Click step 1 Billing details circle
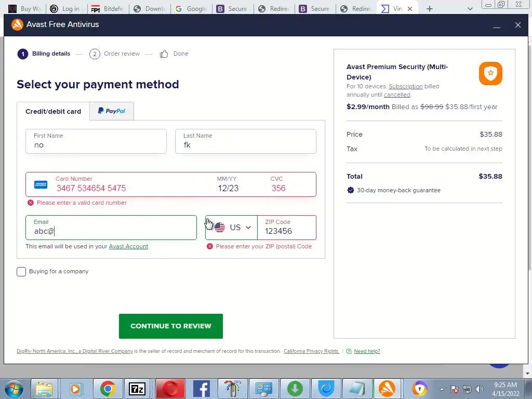The height and width of the screenshot is (399, 532). (x=23, y=54)
